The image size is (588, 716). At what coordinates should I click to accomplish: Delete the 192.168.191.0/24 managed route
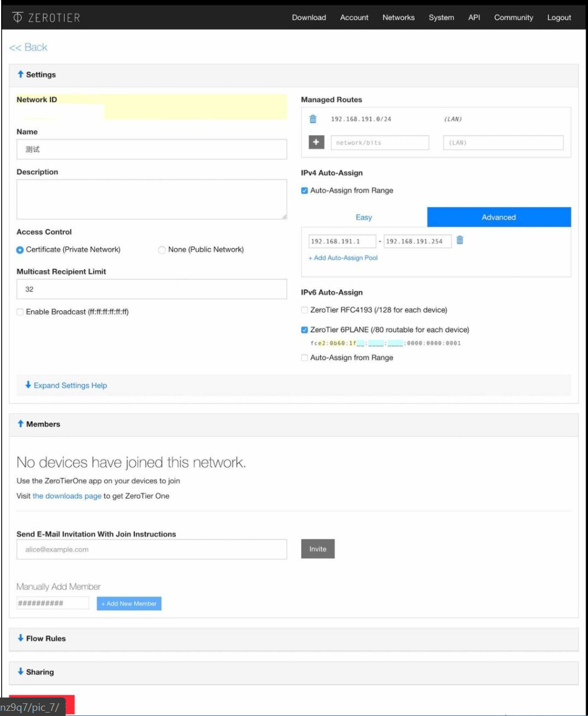pos(313,119)
